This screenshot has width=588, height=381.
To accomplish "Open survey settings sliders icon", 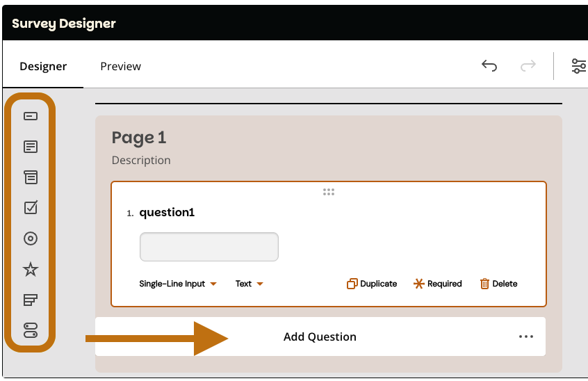I will point(578,66).
